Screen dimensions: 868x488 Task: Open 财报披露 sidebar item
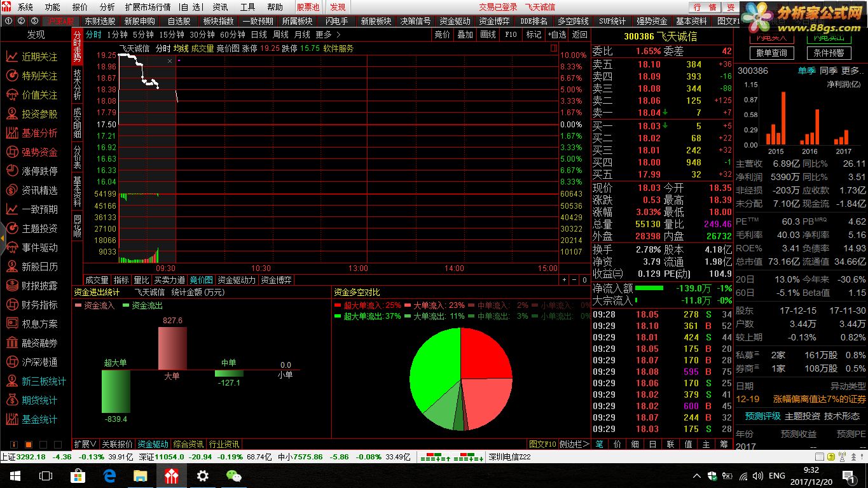coord(32,286)
